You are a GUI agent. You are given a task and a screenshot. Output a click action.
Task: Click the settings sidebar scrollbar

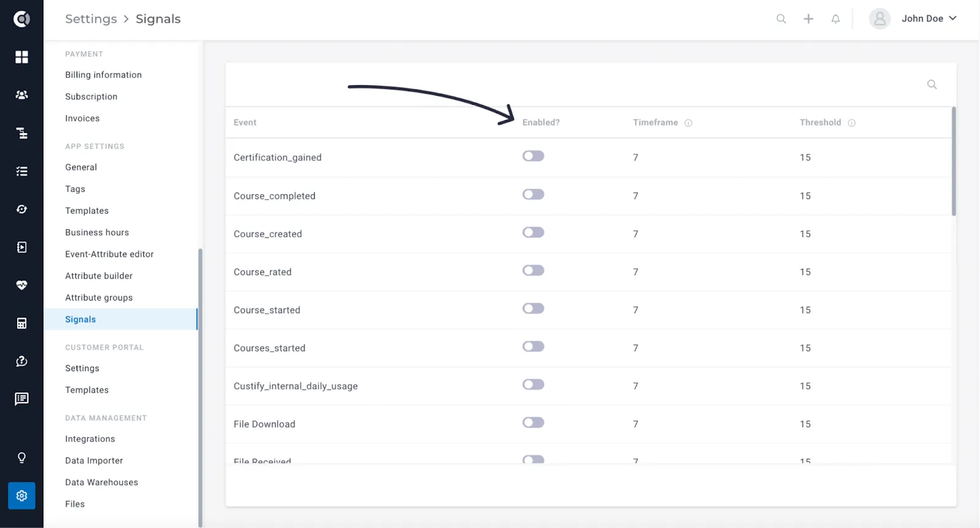point(200,387)
